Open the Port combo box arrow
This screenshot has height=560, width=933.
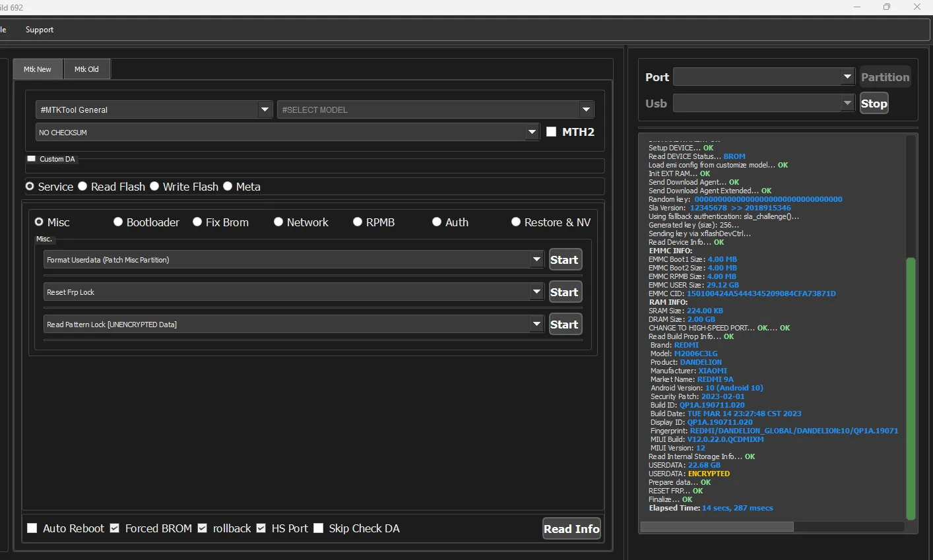848,77
